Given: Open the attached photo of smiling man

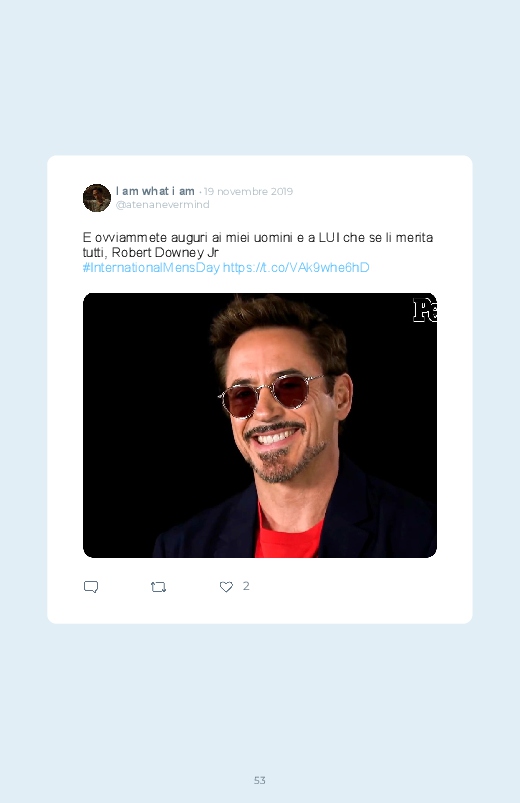Looking at the screenshot, I should click(260, 425).
